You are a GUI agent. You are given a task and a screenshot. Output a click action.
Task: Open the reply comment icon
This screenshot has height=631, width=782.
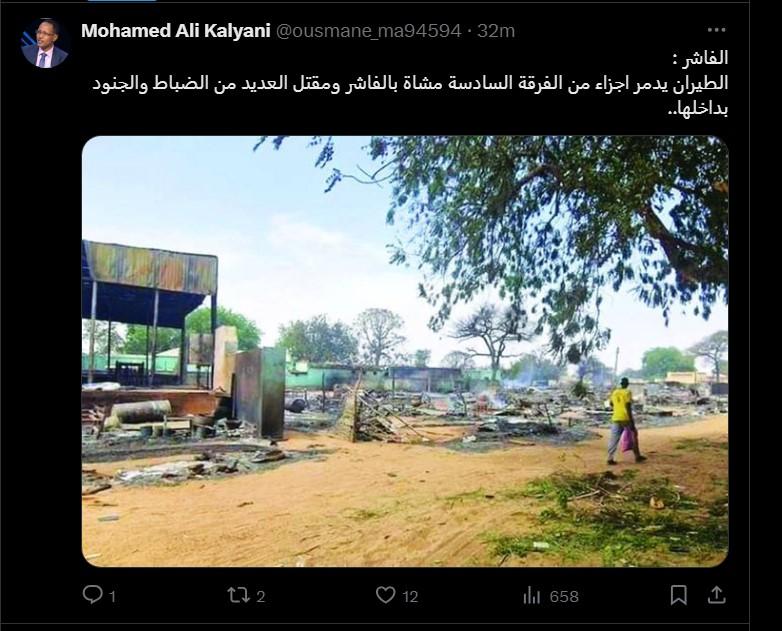(92, 595)
